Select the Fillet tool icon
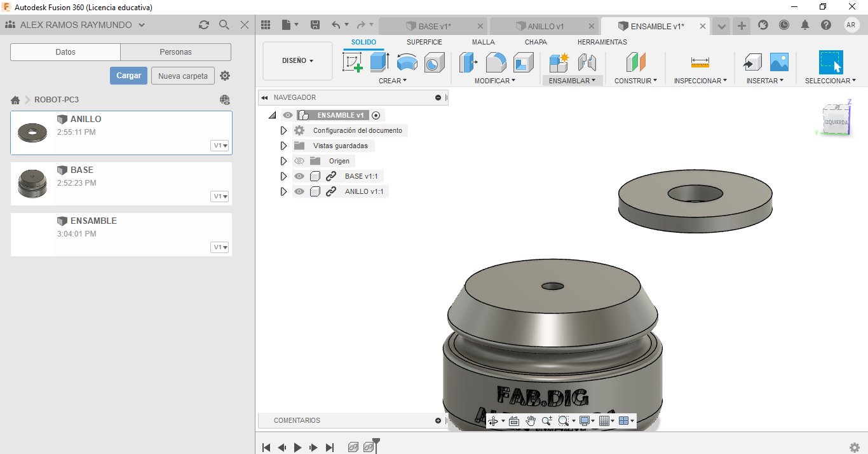This screenshot has width=868, height=454. pos(496,62)
